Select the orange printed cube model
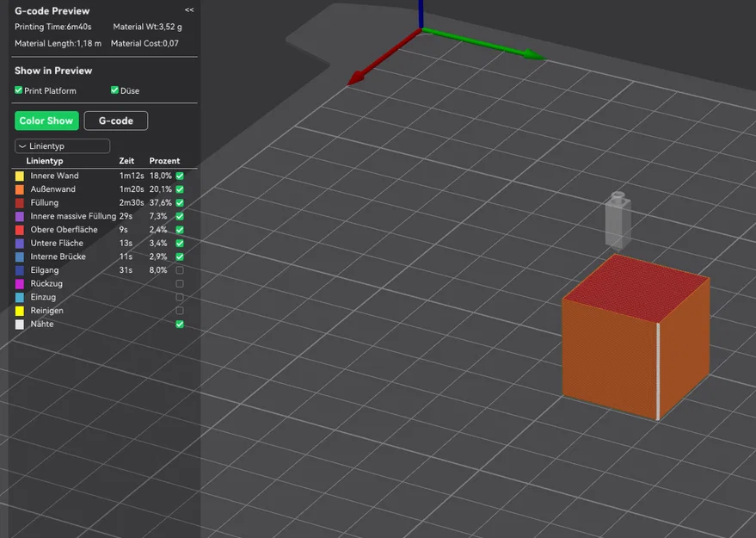This screenshot has height=538, width=756. 636,337
